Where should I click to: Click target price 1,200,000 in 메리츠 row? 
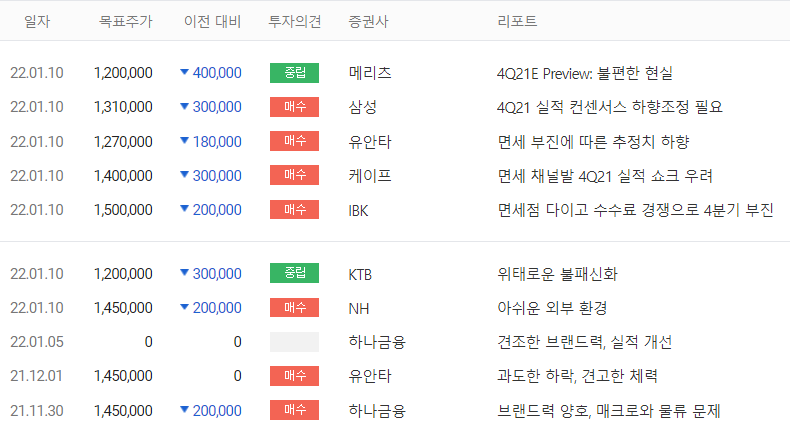[x=123, y=73]
